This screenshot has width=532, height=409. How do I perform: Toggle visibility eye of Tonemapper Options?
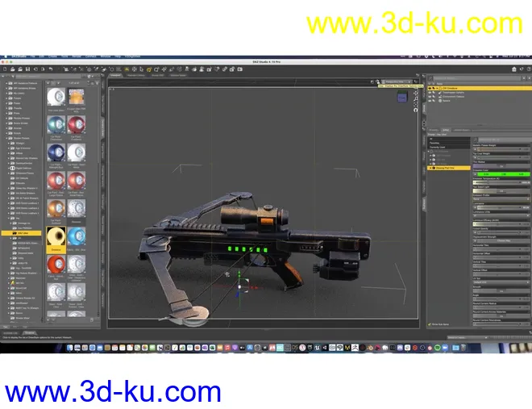(x=430, y=92)
